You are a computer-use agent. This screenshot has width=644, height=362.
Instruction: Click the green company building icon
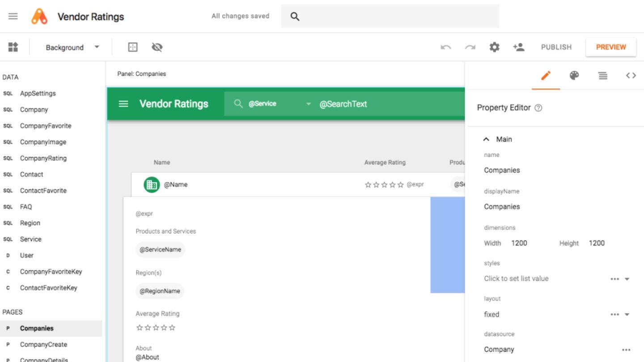(x=152, y=185)
